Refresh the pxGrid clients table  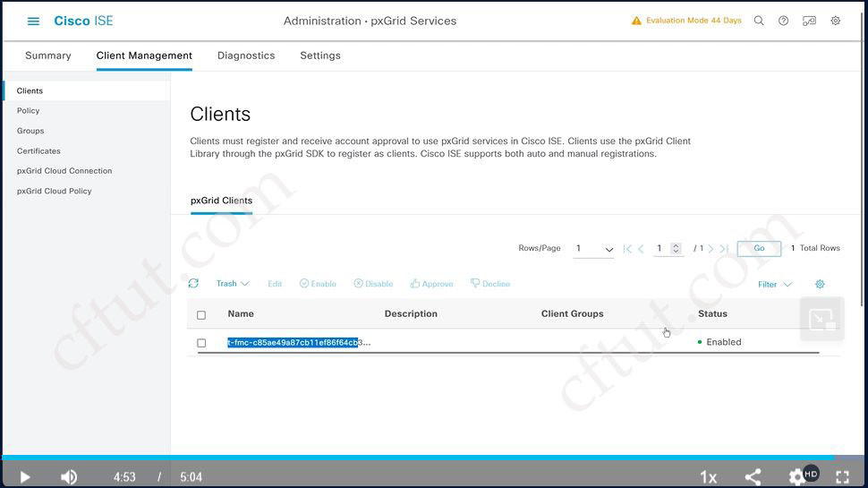193,284
